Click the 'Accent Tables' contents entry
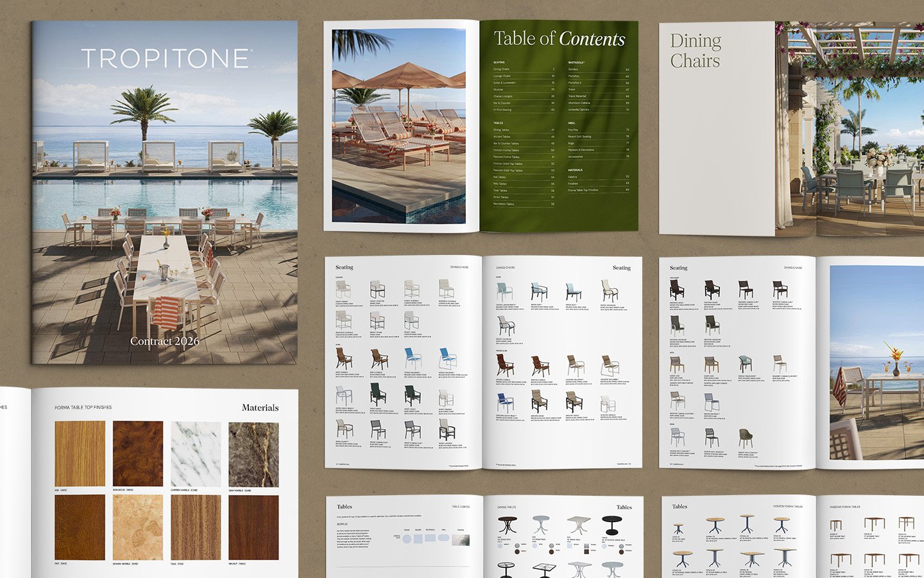The height and width of the screenshot is (578, 924). pyautogui.click(x=502, y=137)
